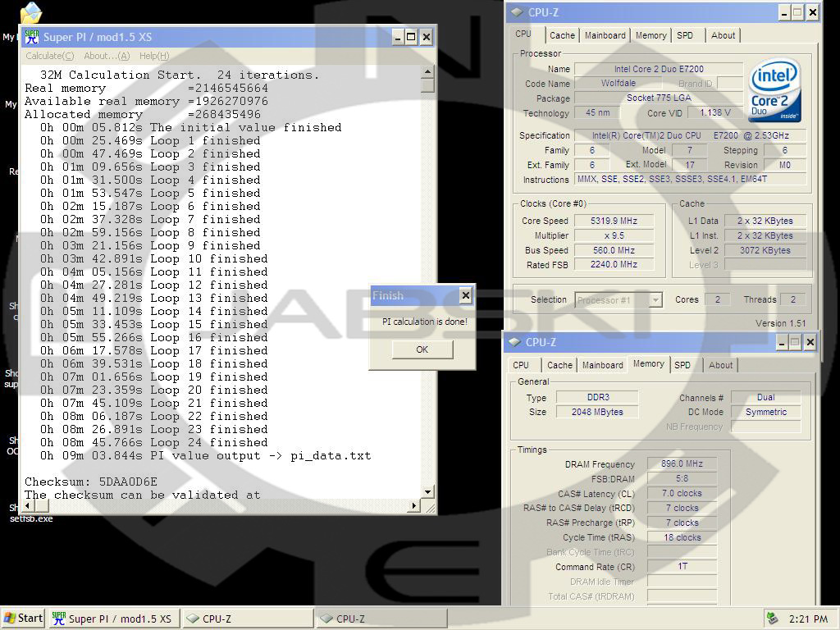Click the Core Speed value 5319.9 MHz
Viewport: 840px width, 630px height.
tap(614, 221)
